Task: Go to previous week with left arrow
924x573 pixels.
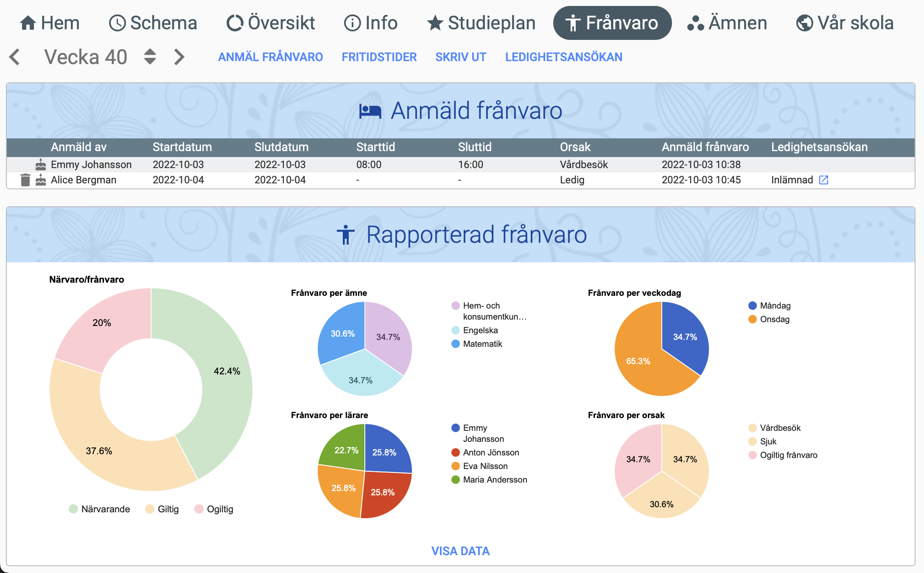Action: click(15, 57)
